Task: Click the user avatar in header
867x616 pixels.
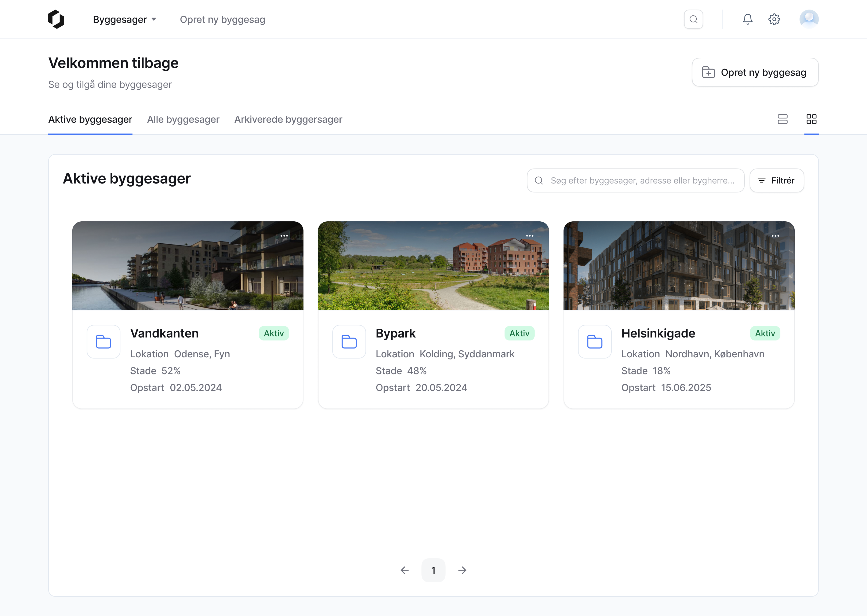Action: coord(809,19)
